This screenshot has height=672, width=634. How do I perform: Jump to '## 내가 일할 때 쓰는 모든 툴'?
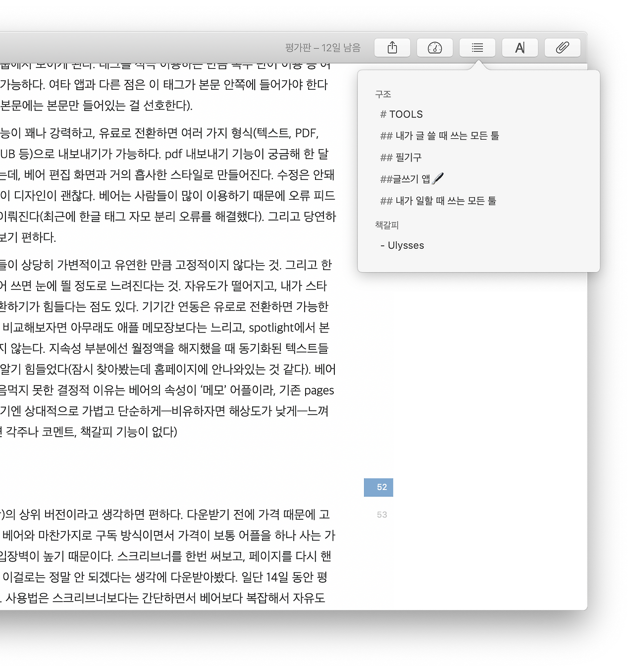[x=438, y=201]
